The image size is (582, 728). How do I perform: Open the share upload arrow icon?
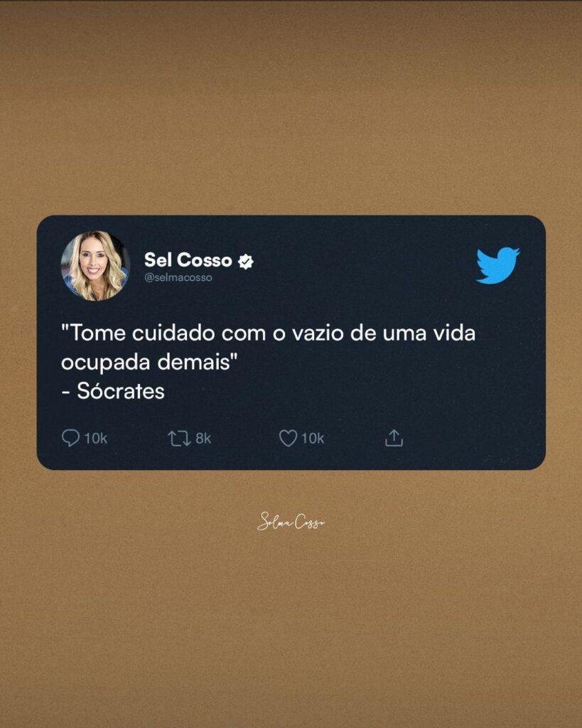pos(394,438)
